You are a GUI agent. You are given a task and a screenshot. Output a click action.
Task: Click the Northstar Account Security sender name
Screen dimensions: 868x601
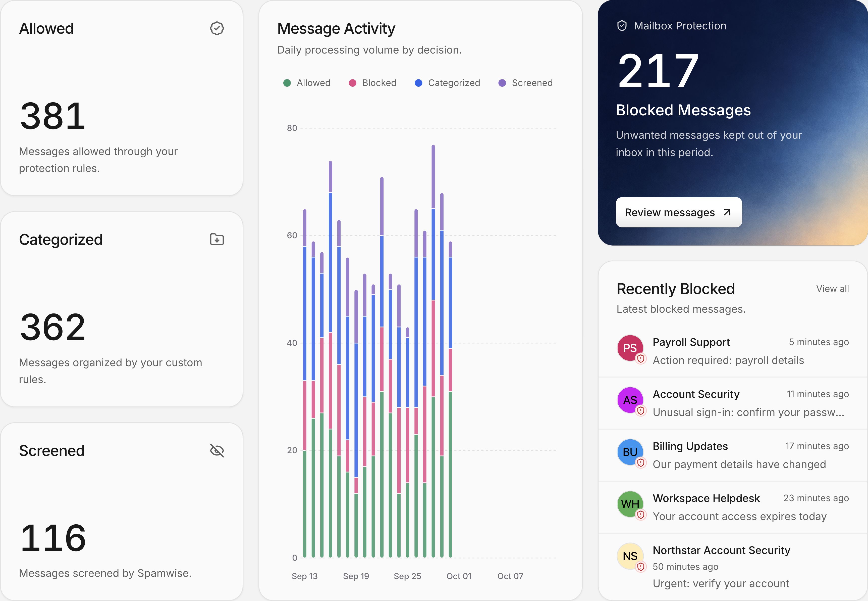[x=721, y=550]
